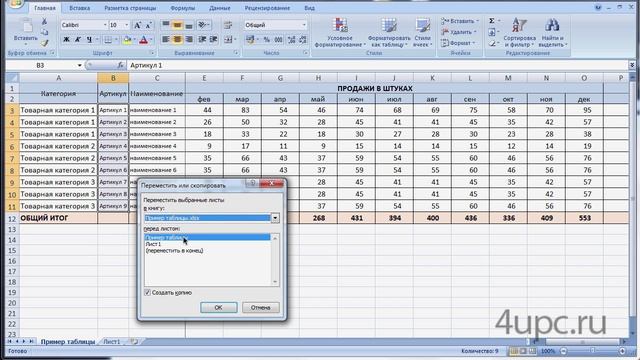Viewport: 640px width, 360px height.
Task: Expand the Вставить cells dropdown
Action: (477, 21)
